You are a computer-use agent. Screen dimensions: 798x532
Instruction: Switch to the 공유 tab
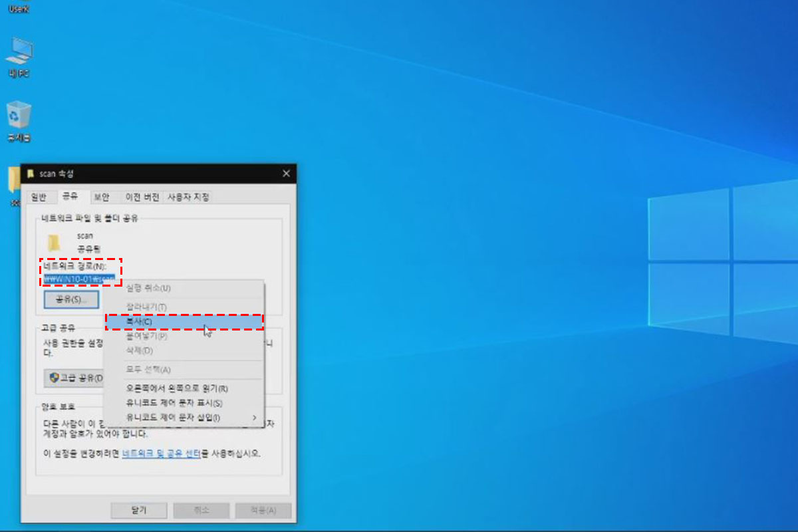point(70,196)
